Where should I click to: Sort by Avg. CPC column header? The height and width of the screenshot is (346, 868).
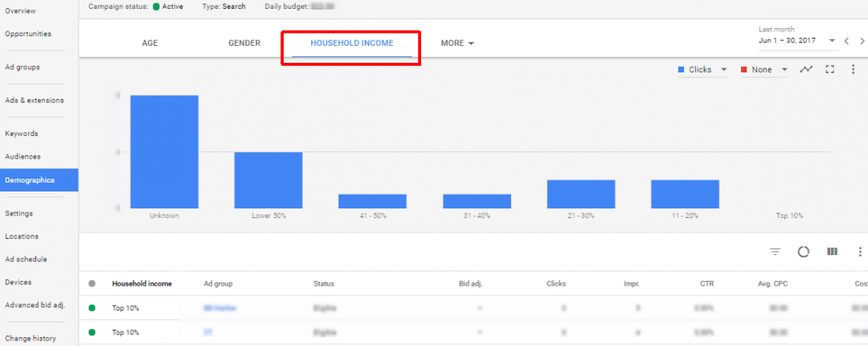773,283
